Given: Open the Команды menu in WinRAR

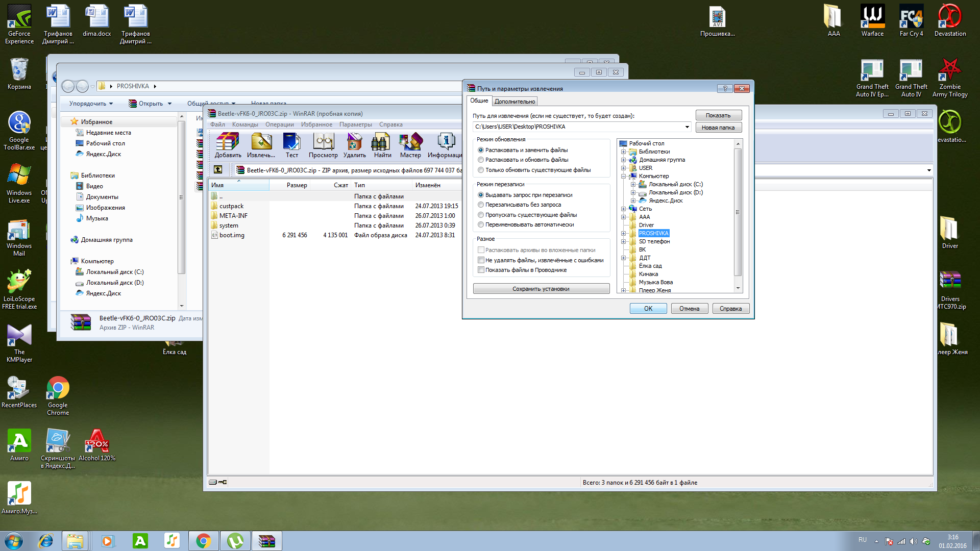Looking at the screenshot, I should 245,124.
